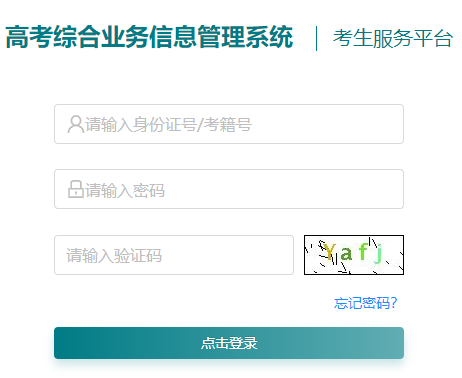Select the black-bordered captcha thumbnail

354,255
